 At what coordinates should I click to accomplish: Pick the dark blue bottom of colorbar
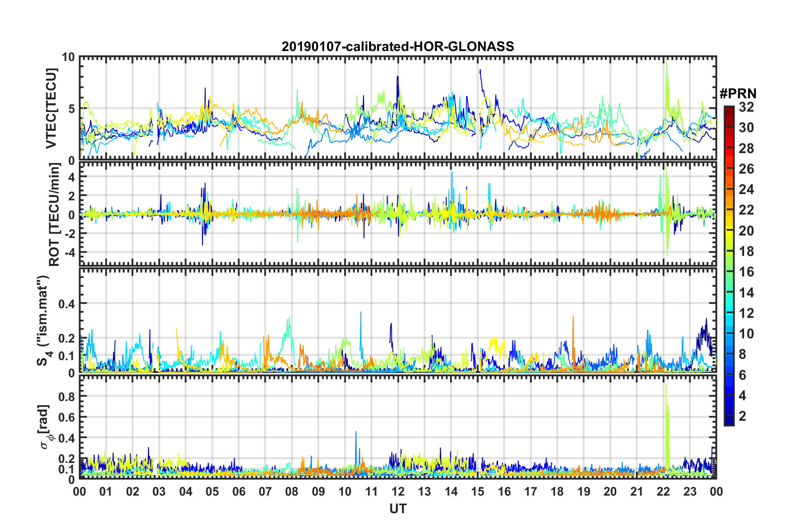click(729, 422)
